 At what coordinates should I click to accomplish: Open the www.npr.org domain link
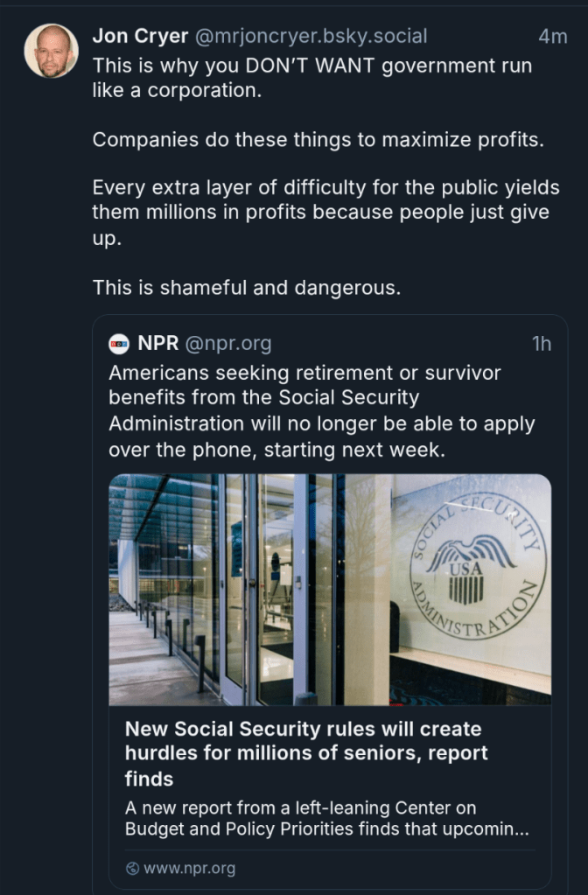(189, 869)
